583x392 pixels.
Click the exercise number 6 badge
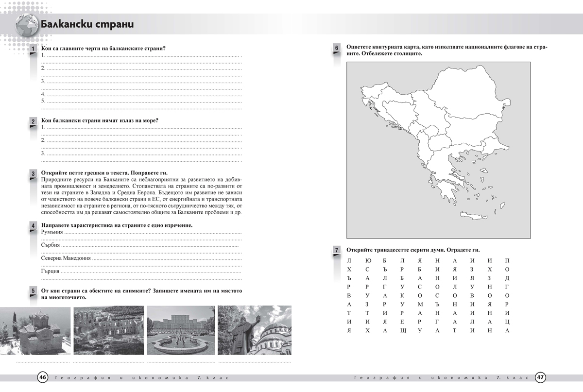337,48
